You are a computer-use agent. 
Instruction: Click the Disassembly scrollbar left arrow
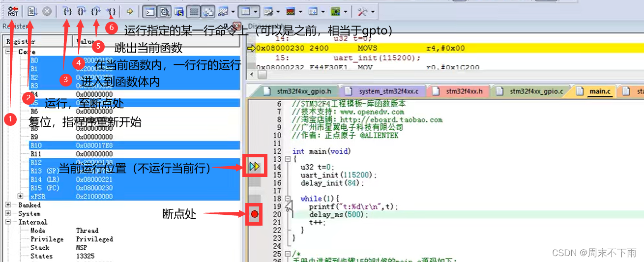click(x=251, y=74)
